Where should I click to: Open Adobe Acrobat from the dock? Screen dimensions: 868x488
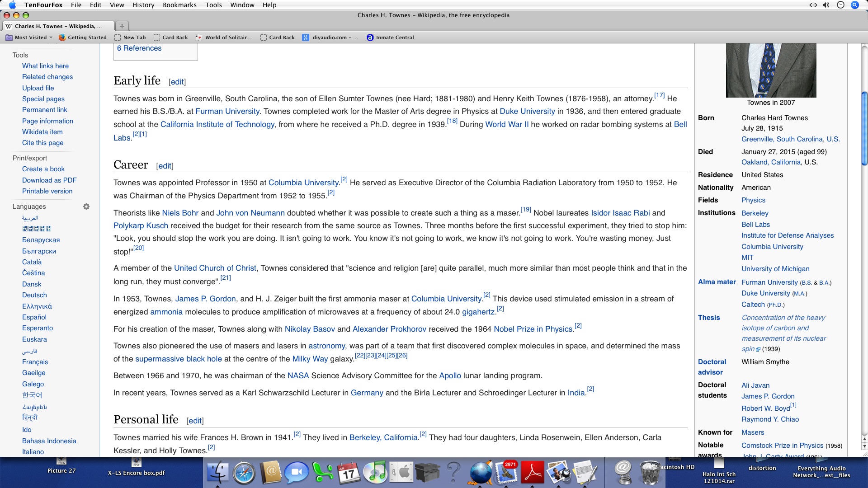(533, 473)
